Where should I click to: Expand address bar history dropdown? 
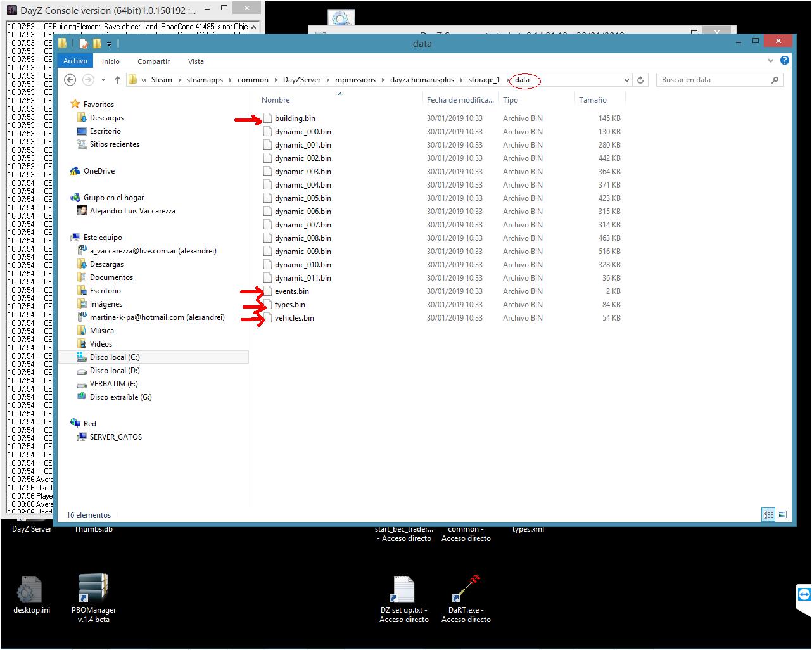point(626,80)
